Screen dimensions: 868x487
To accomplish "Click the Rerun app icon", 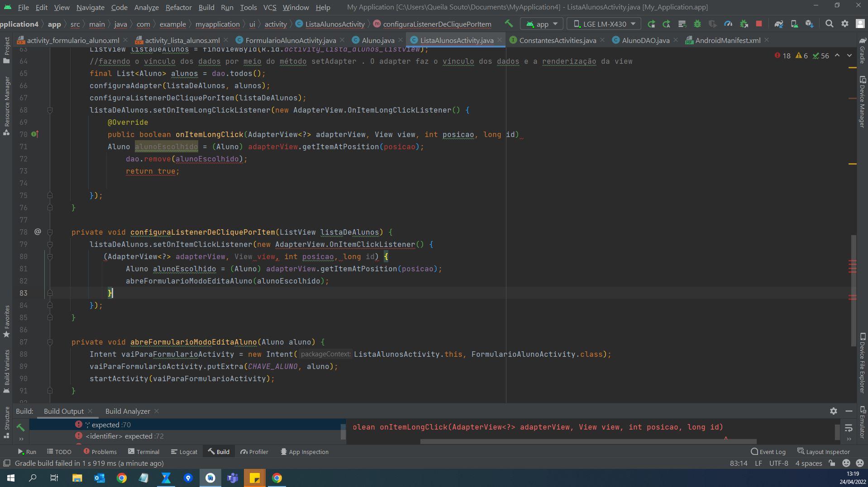I will point(651,24).
